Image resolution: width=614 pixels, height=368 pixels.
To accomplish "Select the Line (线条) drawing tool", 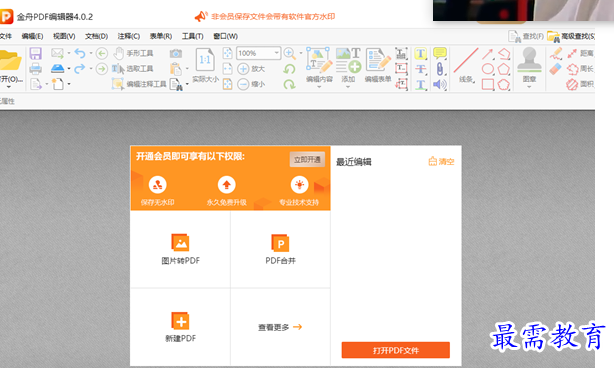I will click(466, 65).
